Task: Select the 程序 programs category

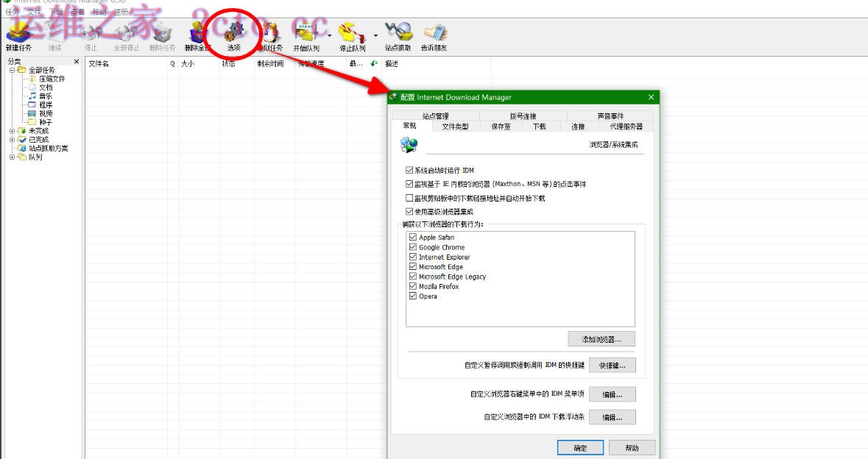Action: 46,105
